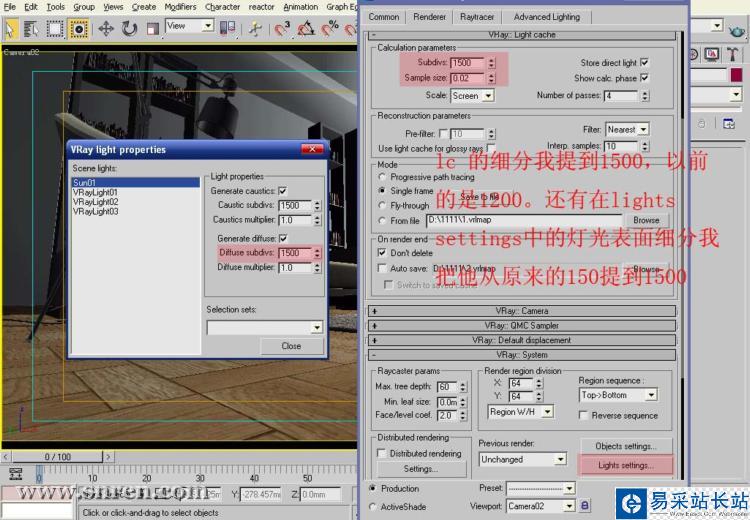Open the Viewport Camera02 dropdown
750x520 pixels.
pyautogui.click(x=540, y=506)
